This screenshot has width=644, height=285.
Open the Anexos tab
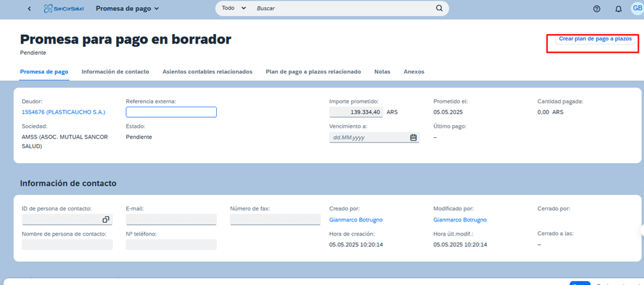tap(414, 72)
